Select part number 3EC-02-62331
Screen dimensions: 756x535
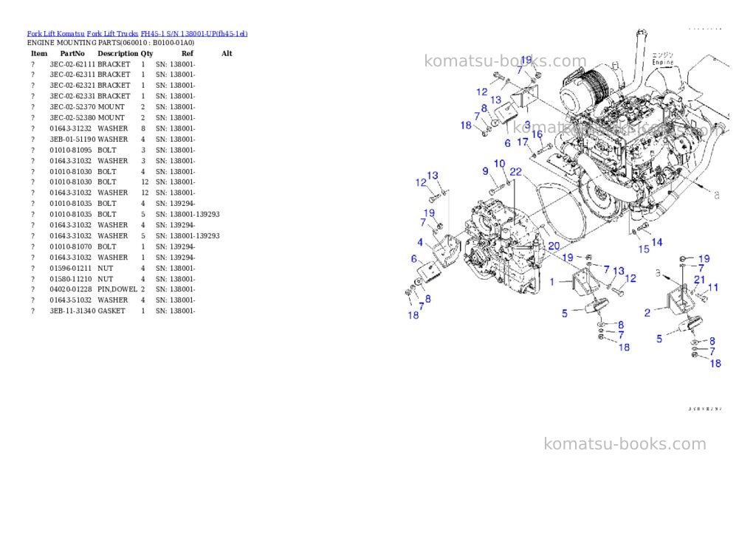coord(72,97)
